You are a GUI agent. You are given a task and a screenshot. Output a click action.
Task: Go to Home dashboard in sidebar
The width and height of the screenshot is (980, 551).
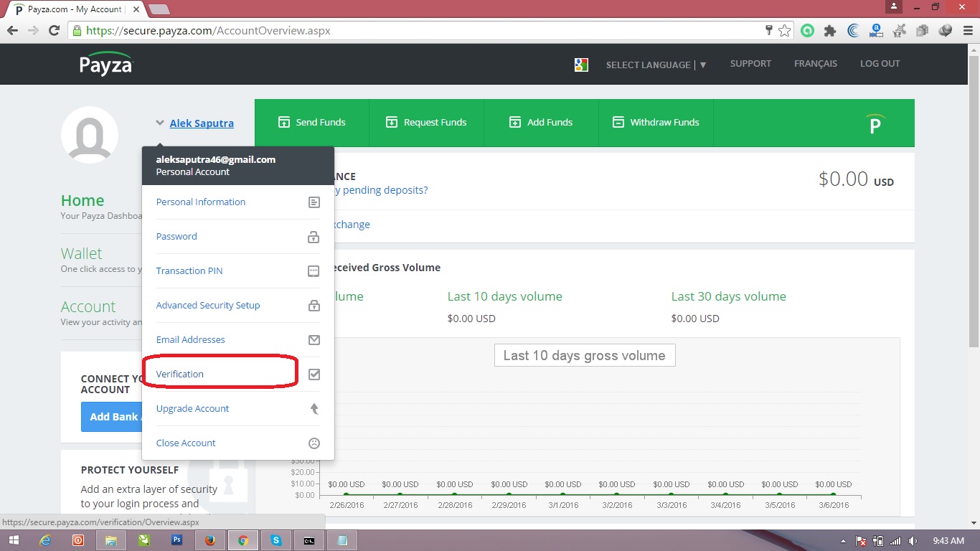tap(83, 201)
